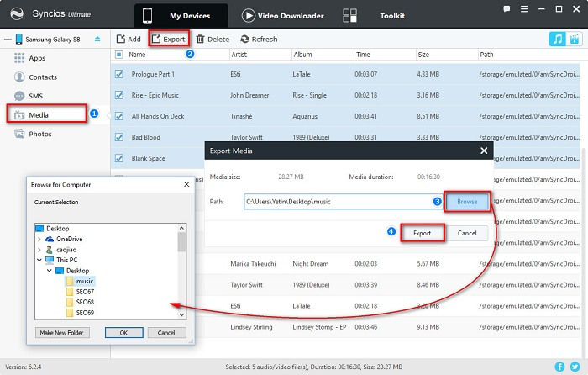Image resolution: width=588 pixels, height=375 pixels.
Task: Uncheck the Bad Blood checkbox
Action: pos(119,137)
